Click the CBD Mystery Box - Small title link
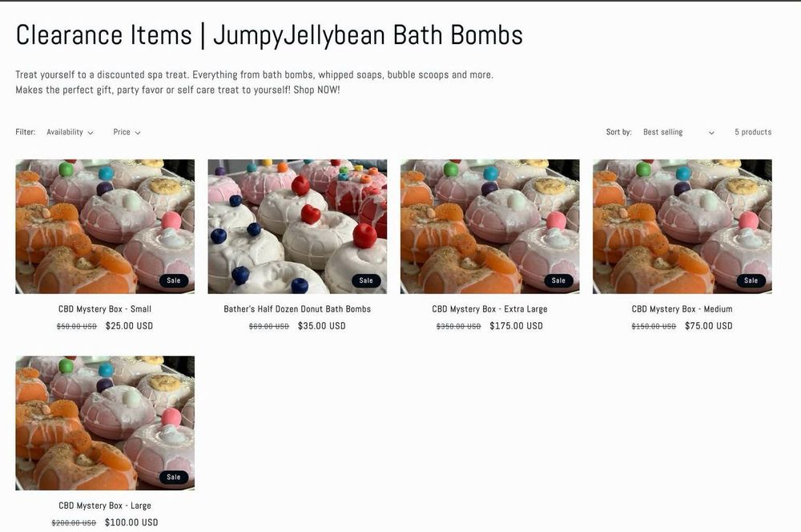The width and height of the screenshot is (801, 532). (105, 308)
